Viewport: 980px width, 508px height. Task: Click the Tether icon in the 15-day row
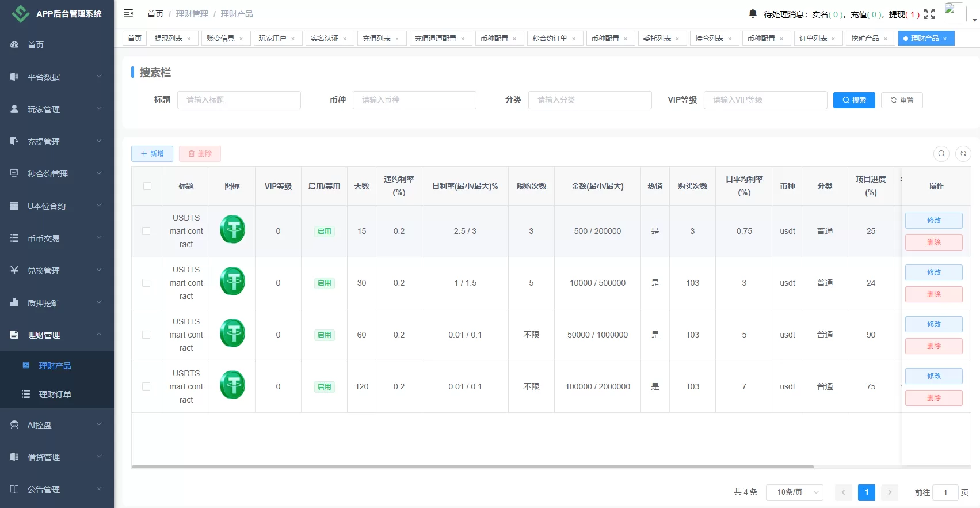coord(232,229)
